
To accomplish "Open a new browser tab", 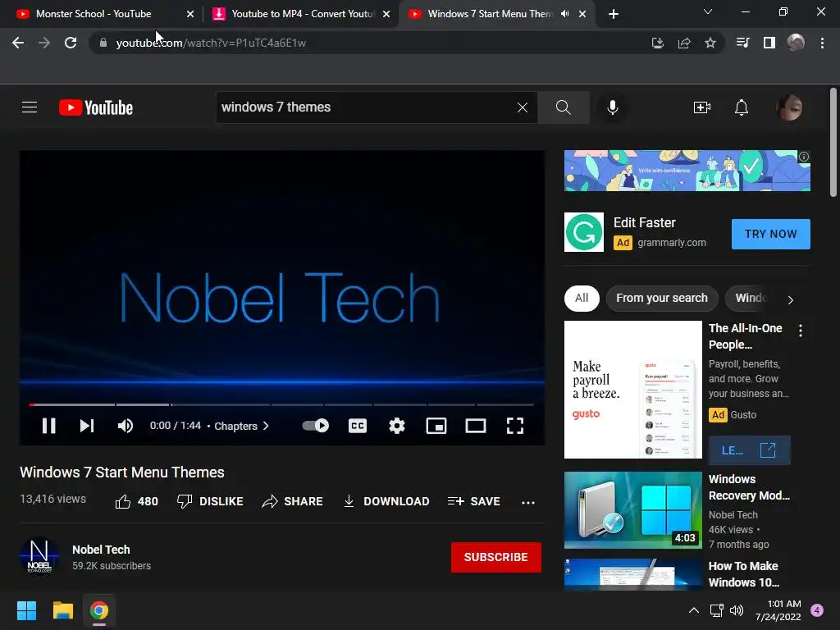I will point(614,14).
